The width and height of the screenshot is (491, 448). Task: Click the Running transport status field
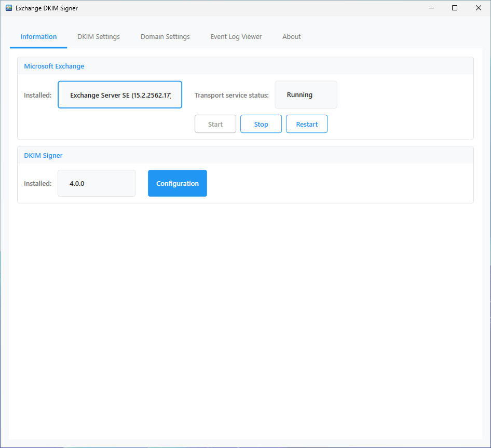(306, 95)
